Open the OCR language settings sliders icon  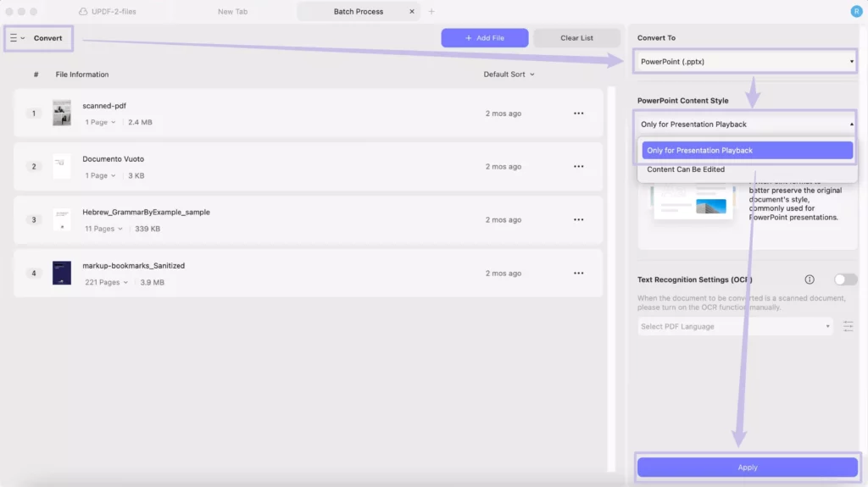[x=848, y=327]
